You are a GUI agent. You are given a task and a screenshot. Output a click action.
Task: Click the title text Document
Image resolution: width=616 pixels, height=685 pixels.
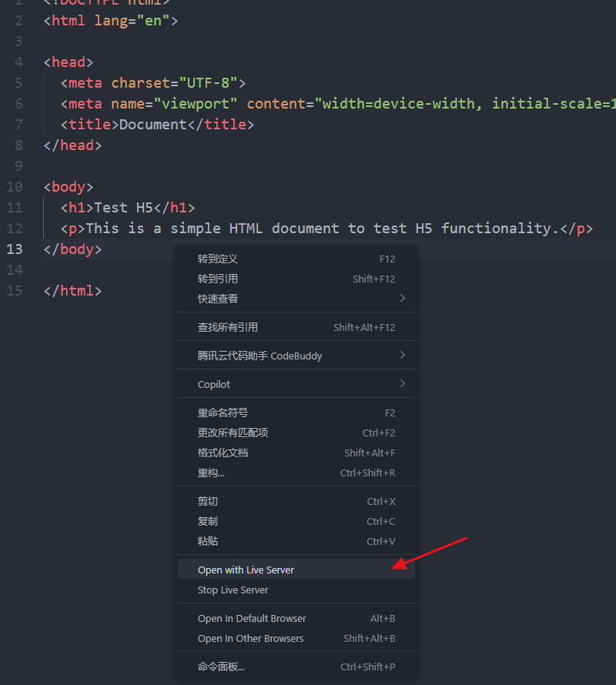coord(153,125)
